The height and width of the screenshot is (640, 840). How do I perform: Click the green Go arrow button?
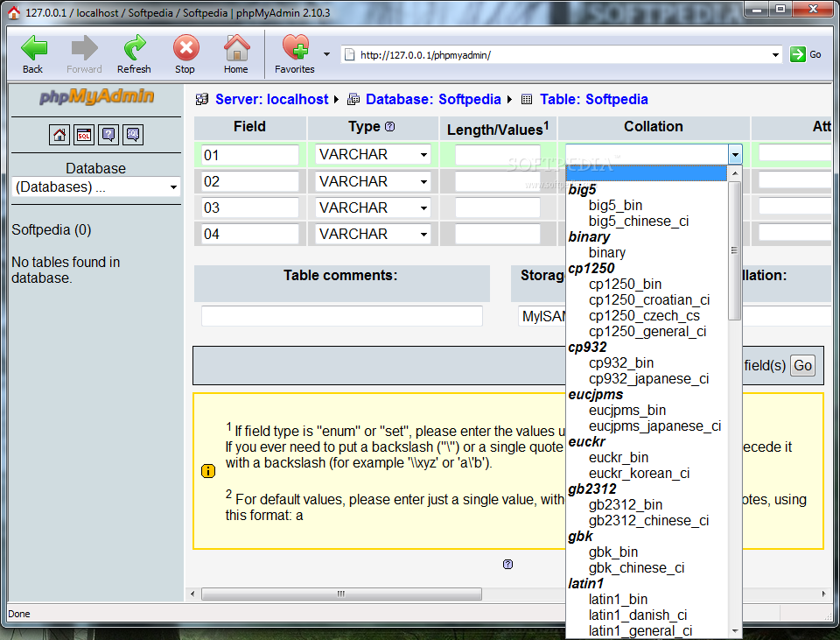pos(797,54)
